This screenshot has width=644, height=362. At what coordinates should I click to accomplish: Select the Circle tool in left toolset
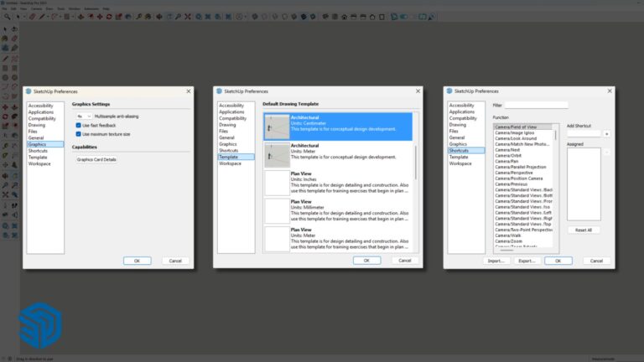click(x=5, y=78)
